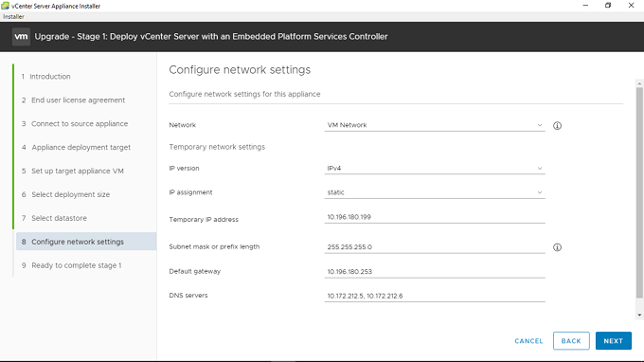The width and height of the screenshot is (644, 362).
Task: Go to step 1 Introduction
Action: pyautogui.click(x=46, y=77)
